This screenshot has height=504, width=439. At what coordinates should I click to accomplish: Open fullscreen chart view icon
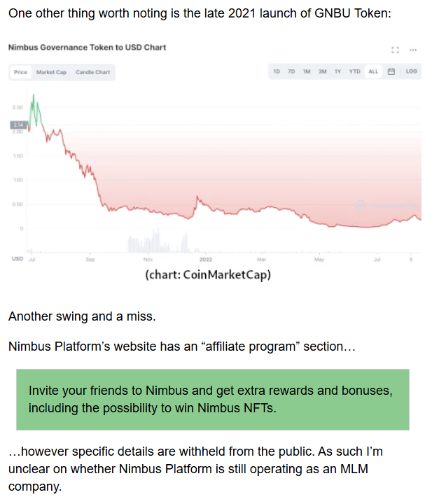[395, 50]
